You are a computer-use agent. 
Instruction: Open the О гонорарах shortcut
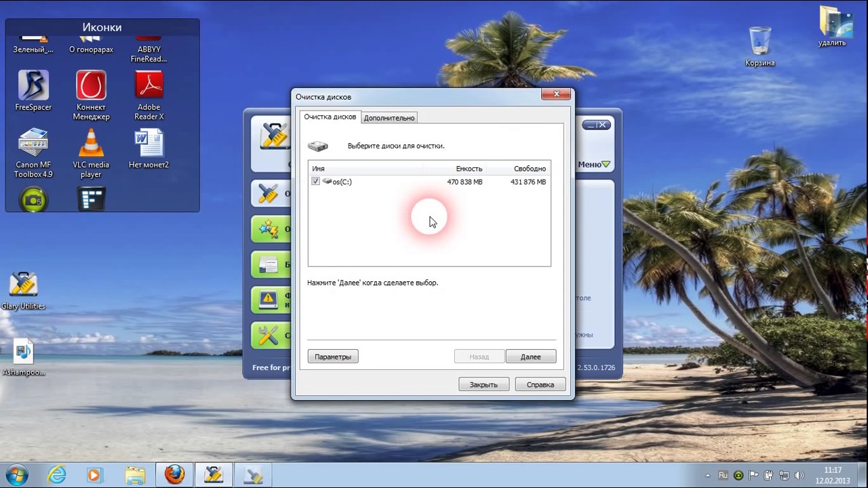91,45
